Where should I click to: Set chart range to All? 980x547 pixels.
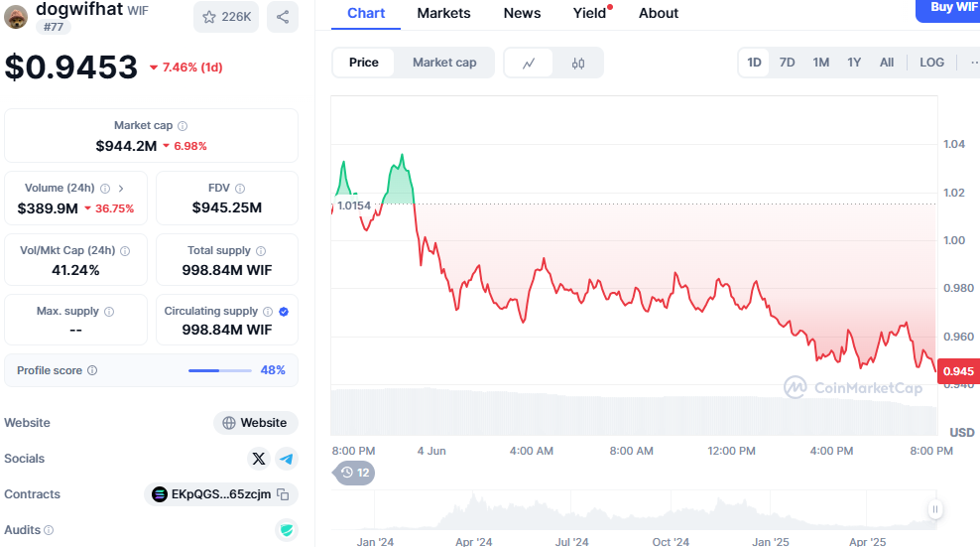[x=886, y=63]
